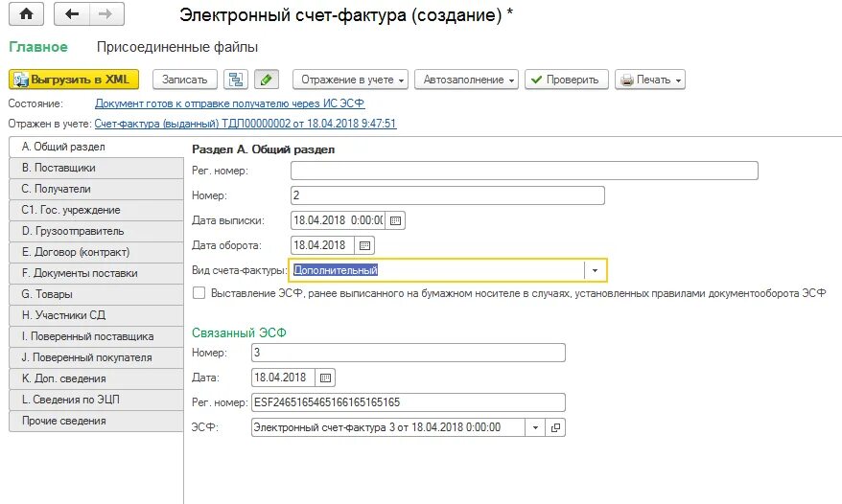Switch to Главное tab
Viewport: 842px width, 504px height.
coord(38,47)
